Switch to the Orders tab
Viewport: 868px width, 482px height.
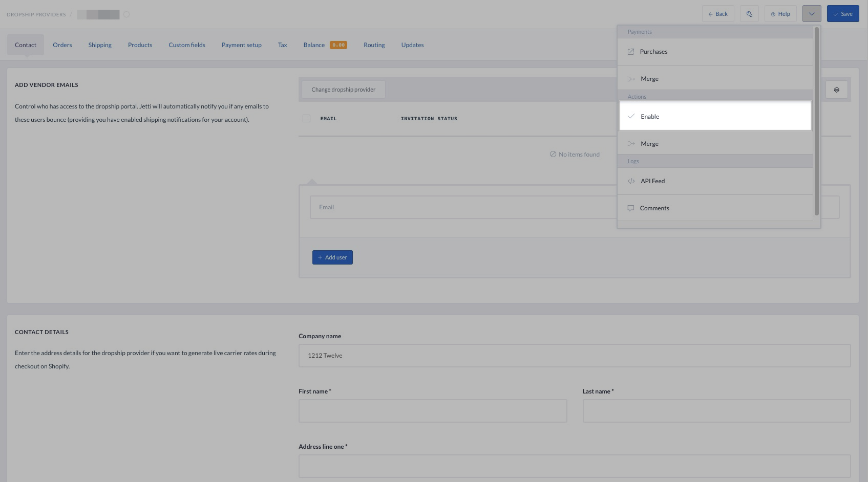(62, 45)
